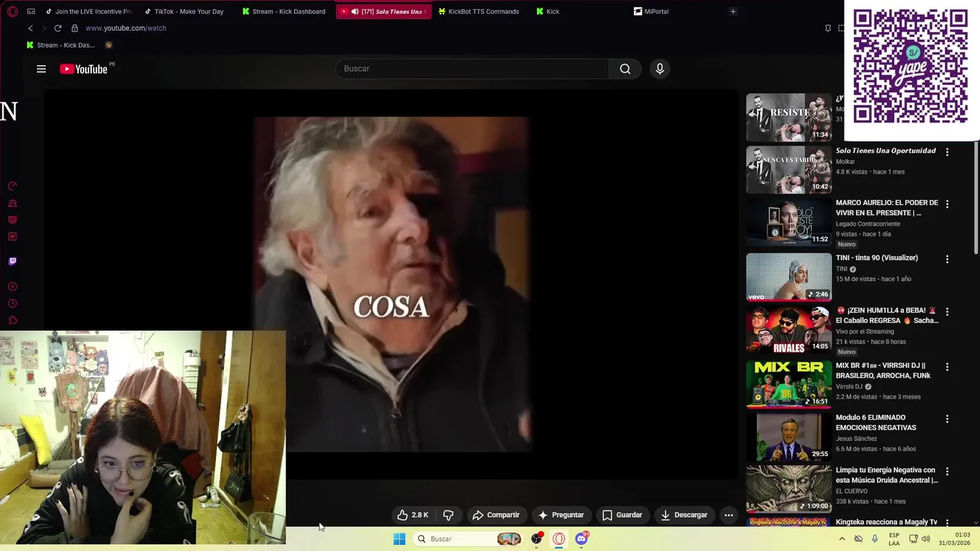Open the ESP LAA language switcher
Viewport: 980px width, 551px height.
pos(894,539)
